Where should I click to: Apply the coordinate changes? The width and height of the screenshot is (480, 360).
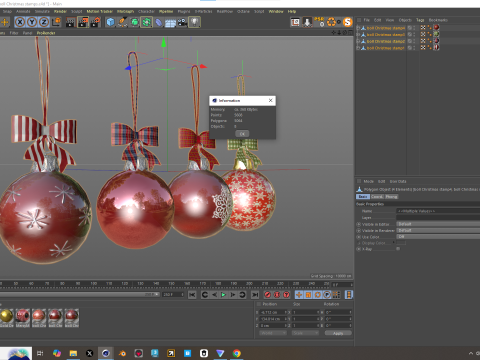(x=338, y=333)
